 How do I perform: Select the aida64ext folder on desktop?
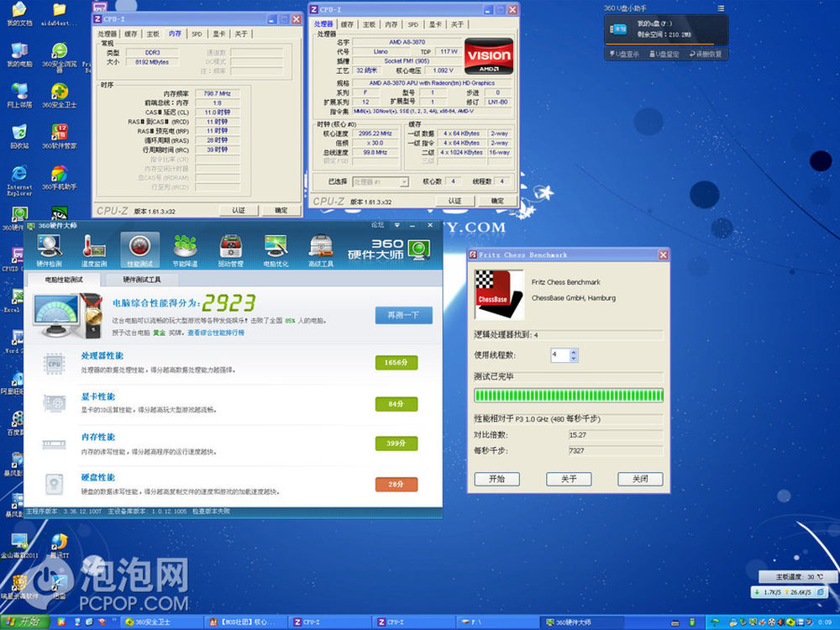pos(59,14)
